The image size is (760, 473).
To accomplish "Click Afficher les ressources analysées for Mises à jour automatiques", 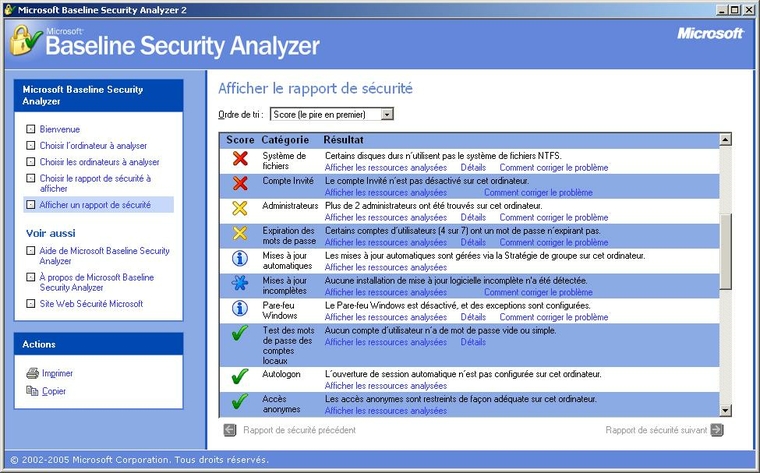I will click(x=386, y=268).
